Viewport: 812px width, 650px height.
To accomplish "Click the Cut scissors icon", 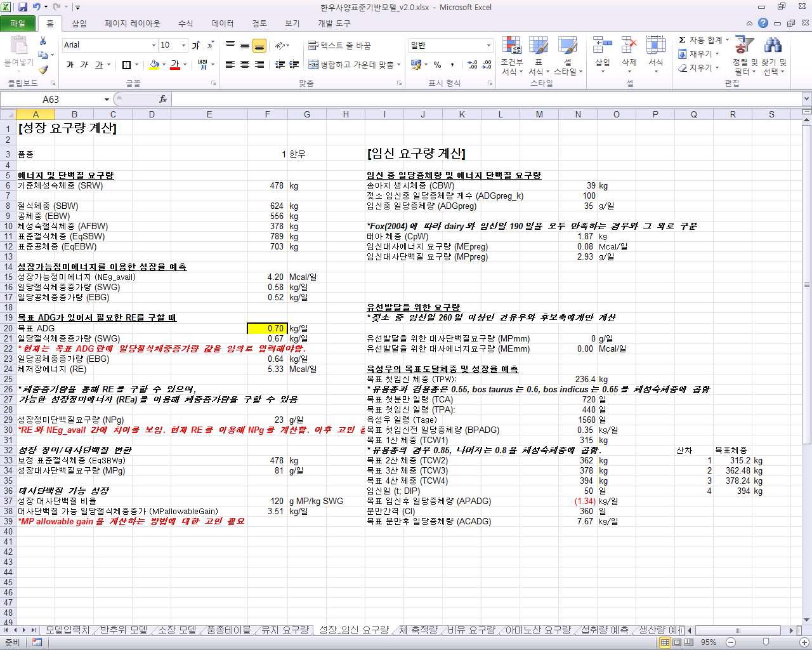I will point(43,41).
